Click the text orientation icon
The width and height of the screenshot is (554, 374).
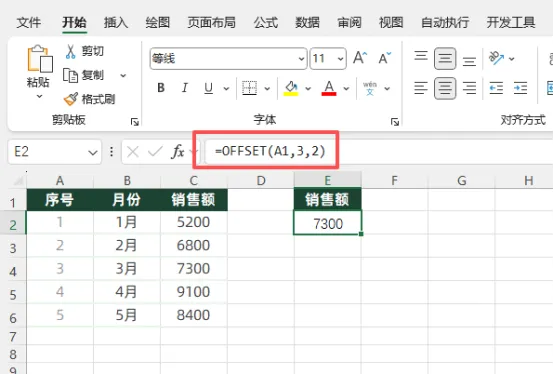[496, 58]
